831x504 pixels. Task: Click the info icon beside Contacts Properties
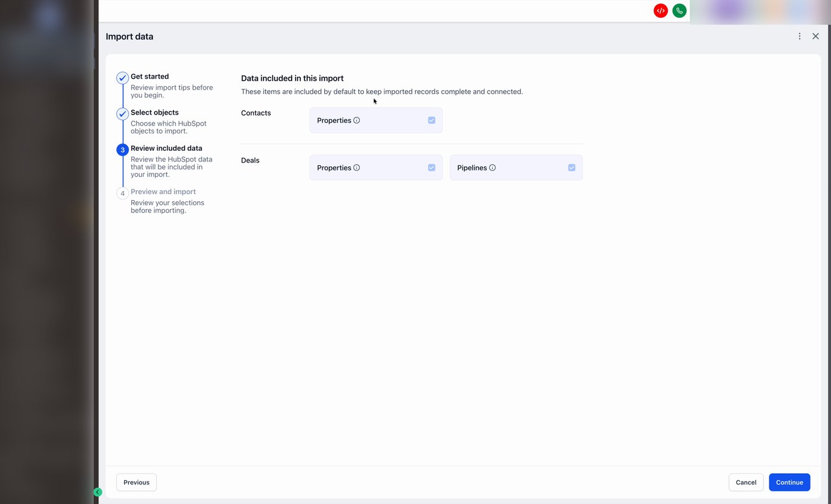pos(357,120)
